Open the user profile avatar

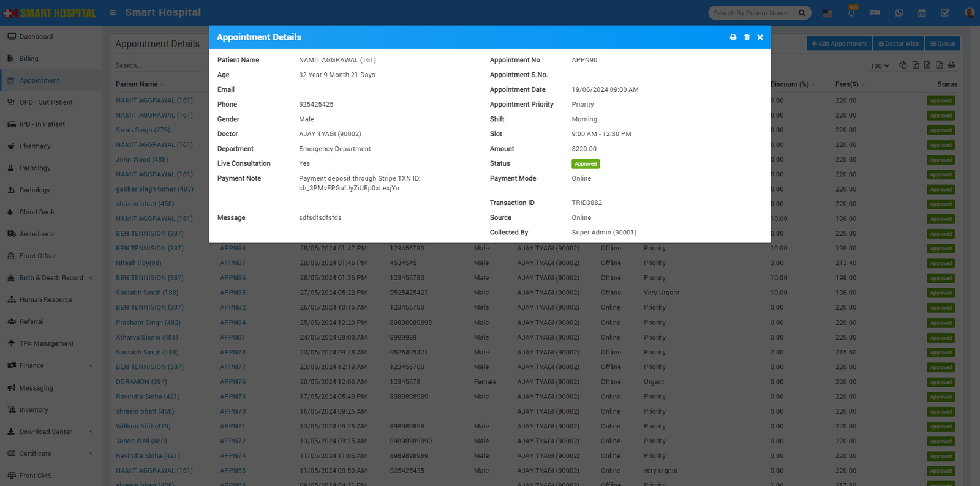click(969, 13)
